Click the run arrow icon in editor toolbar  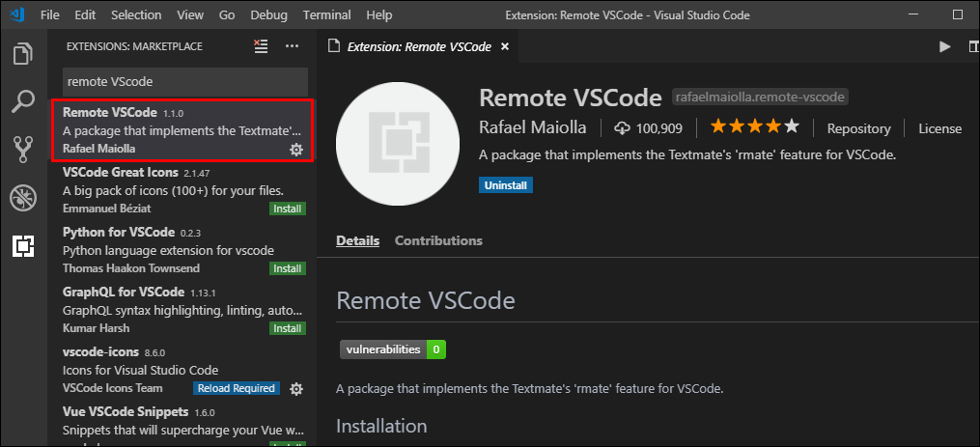tap(944, 47)
